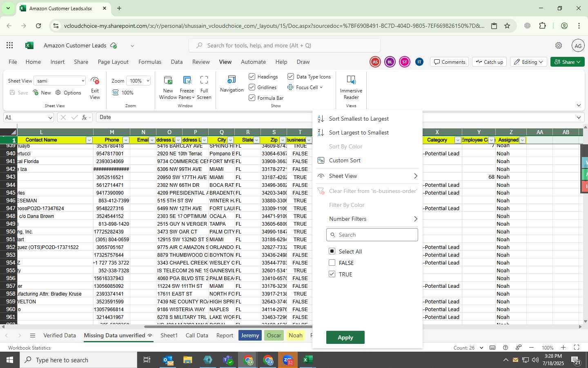Open browser extensions icon
Viewport: 588px width, 368px height.
pyautogui.click(x=542, y=26)
